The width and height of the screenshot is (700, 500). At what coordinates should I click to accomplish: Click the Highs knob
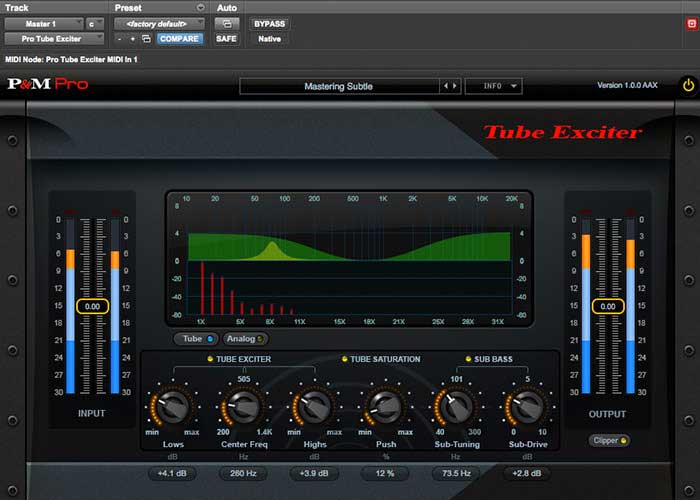[x=315, y=407]
